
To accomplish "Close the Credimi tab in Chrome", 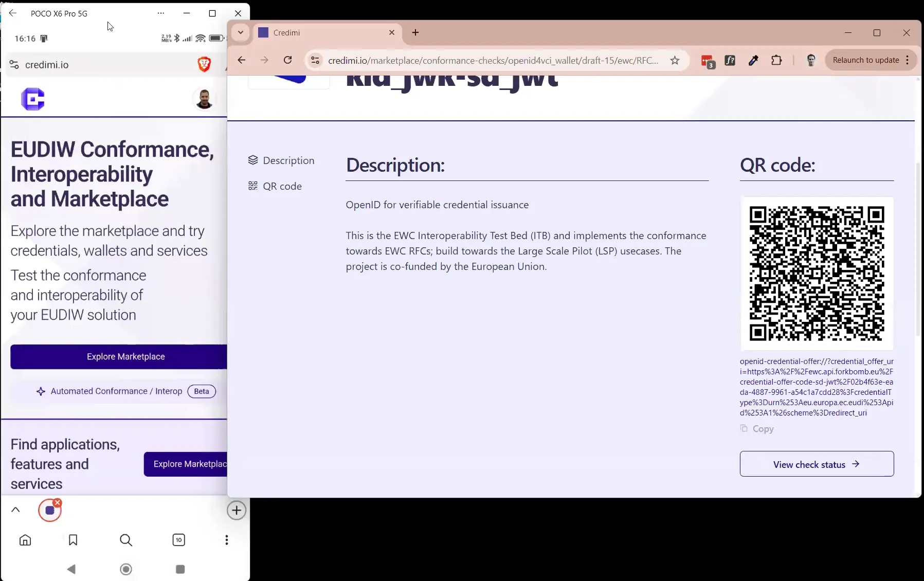I will coord(392,32).
